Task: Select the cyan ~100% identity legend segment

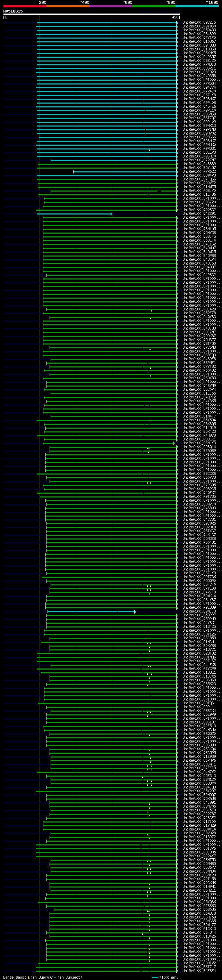Action: (x=197, y=7)
